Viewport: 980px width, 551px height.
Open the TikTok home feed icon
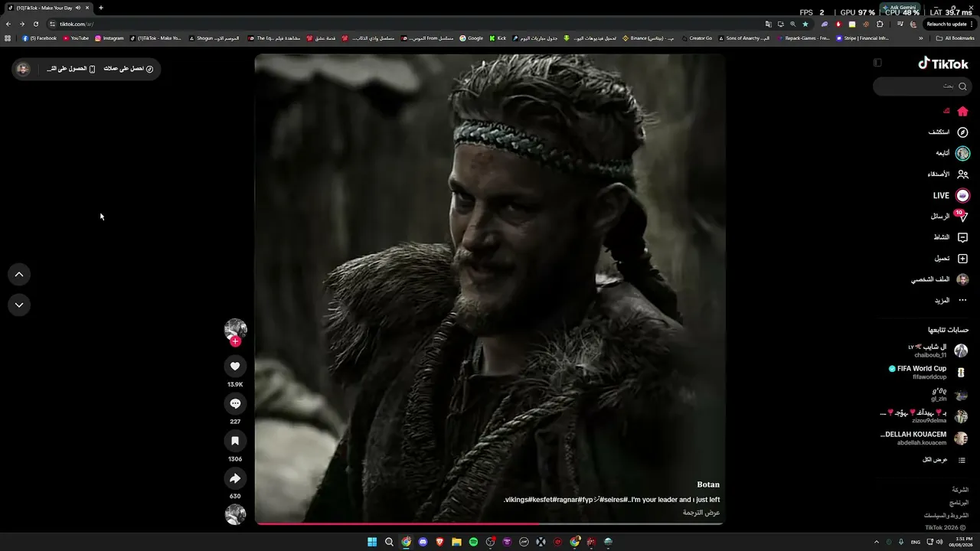962,111
